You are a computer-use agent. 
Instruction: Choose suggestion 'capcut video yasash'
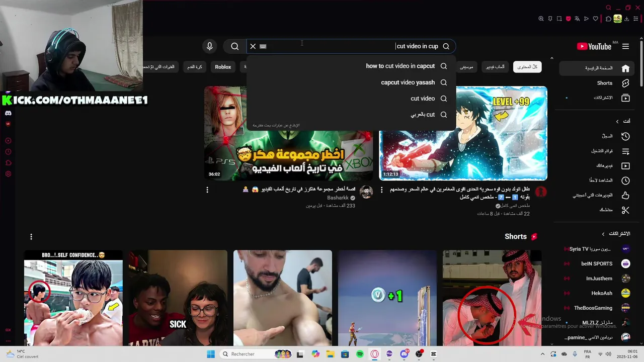[351, 82]
